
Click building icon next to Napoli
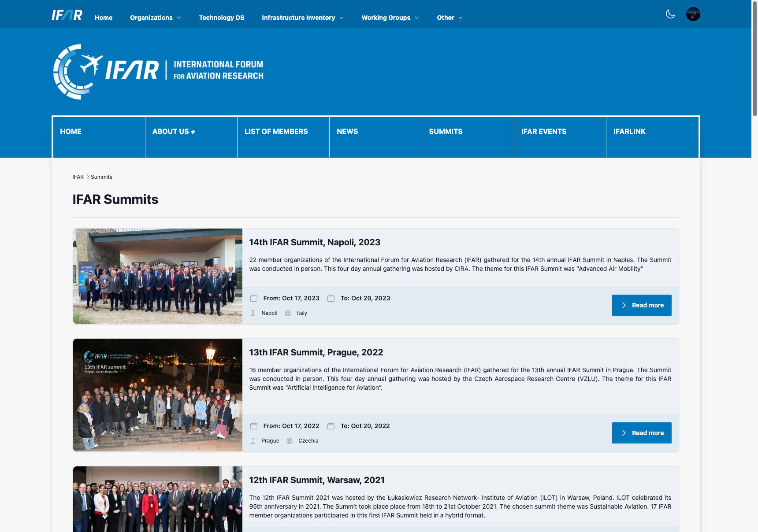(x=253, y=313)
